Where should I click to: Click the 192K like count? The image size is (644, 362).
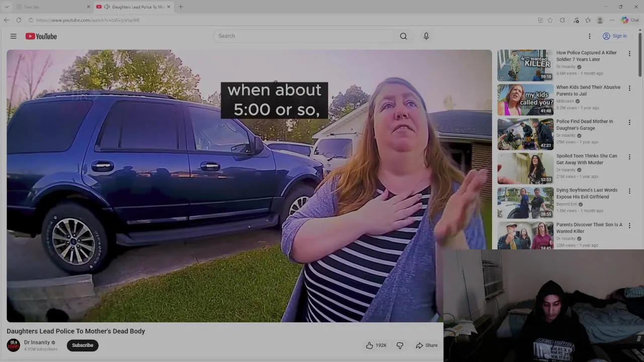coord(381,345)
